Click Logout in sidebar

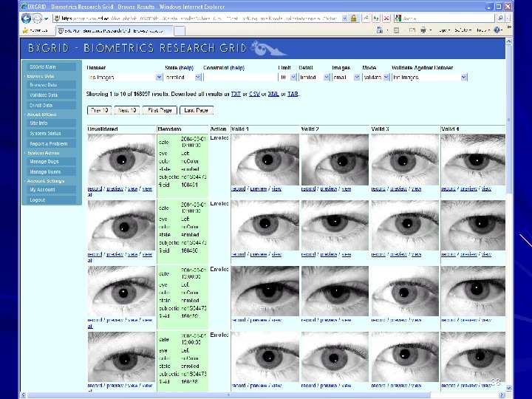click(x=51, y=199)
